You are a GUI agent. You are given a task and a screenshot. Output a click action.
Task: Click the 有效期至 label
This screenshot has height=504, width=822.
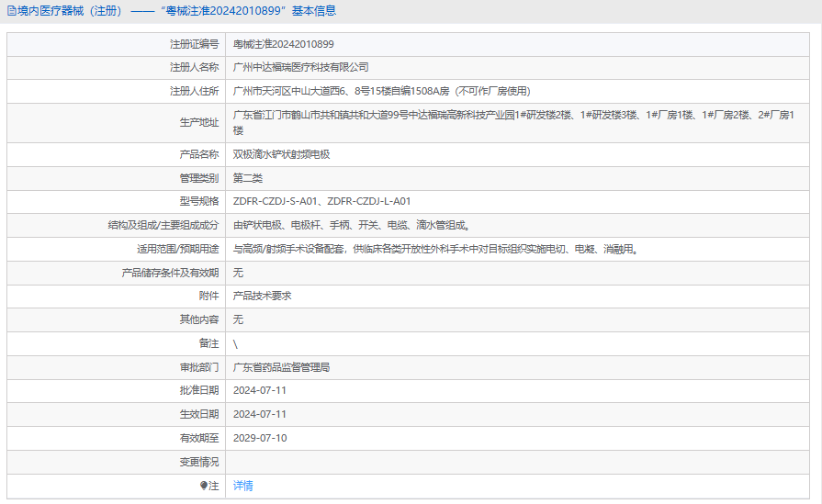pyautogui.click(x=198, y=438)
